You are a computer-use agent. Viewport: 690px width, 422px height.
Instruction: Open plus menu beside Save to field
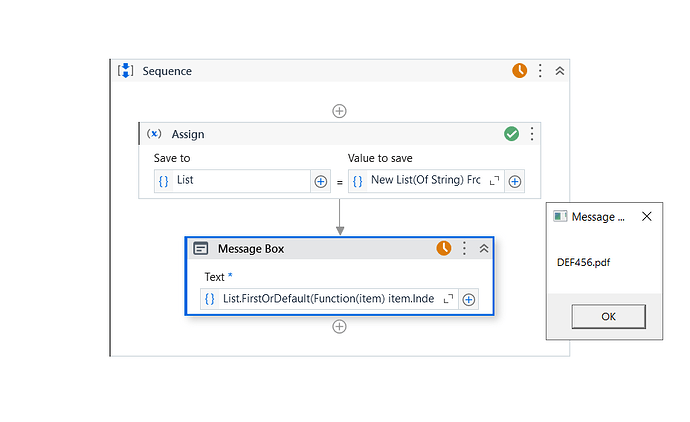click(x=321, y=181)
